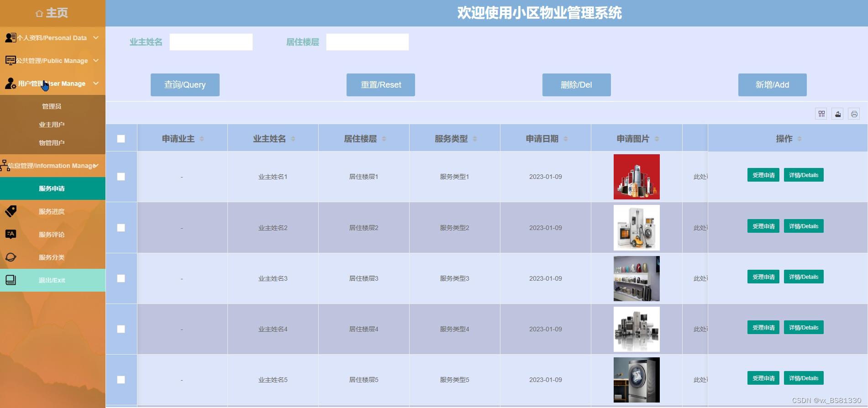Click the User Manage person-gear icon

[11, 84]
